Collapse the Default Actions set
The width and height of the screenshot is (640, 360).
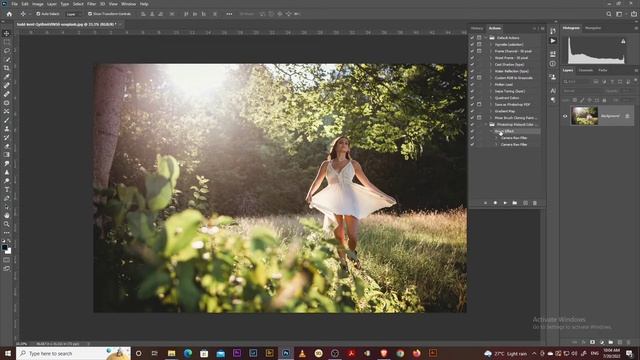(486, 38)
